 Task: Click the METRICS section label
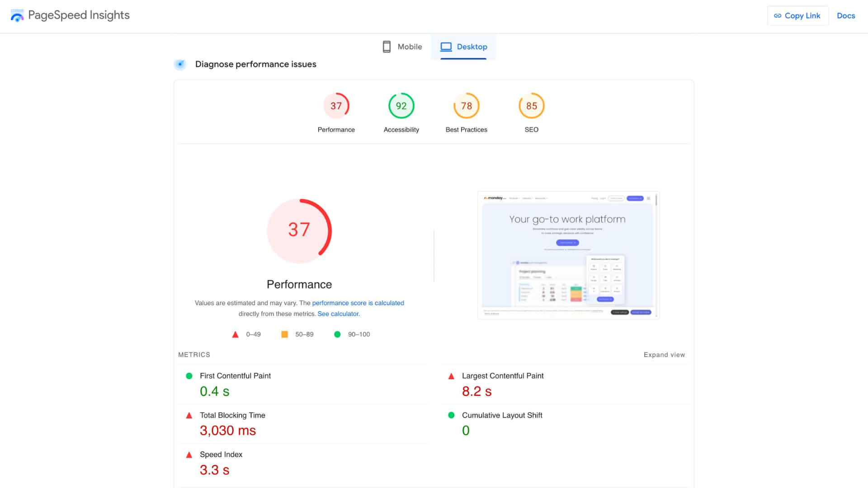click(x=194, y=355)
